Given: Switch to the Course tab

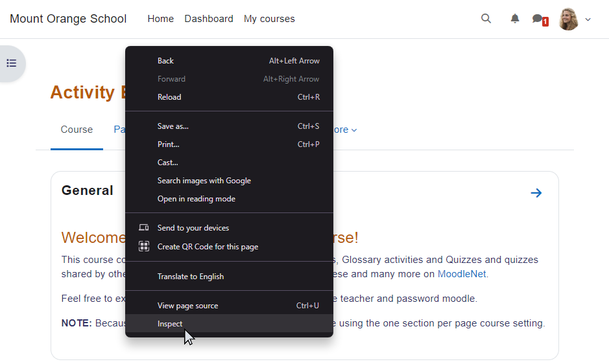Looking at the screenshot, I should pos(77,130).
